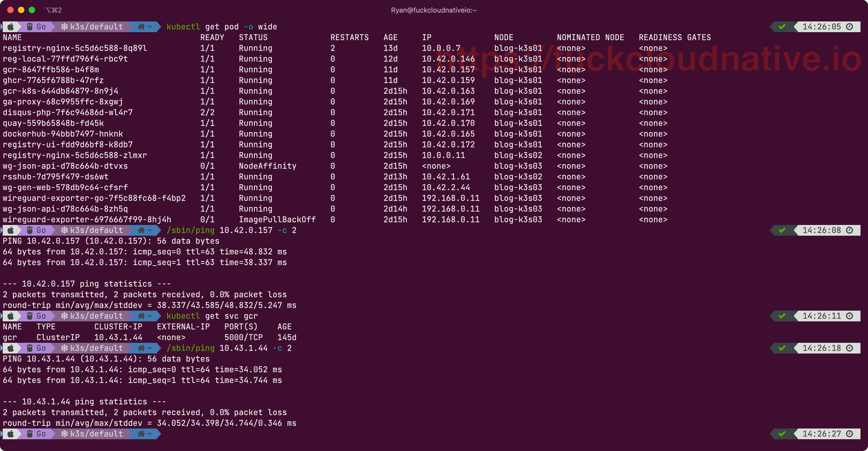The image size is (868, 451).
Task: Click pod name dockerhub-94bbb7497-hnknk
Action: coord(63,134)
